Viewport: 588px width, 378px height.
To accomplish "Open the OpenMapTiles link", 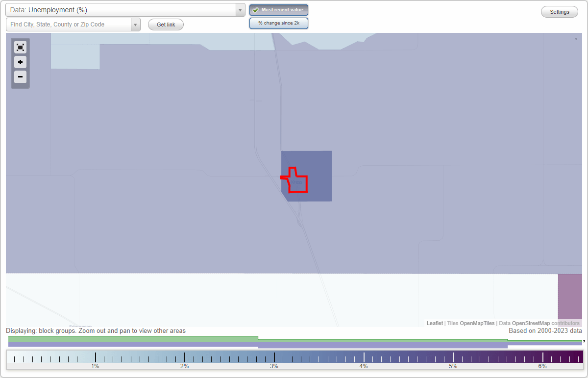I will (x=477, y=324).
